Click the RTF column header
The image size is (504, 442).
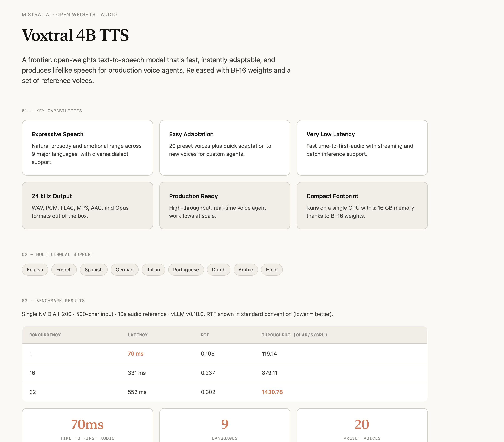click(x=205, y=335)
